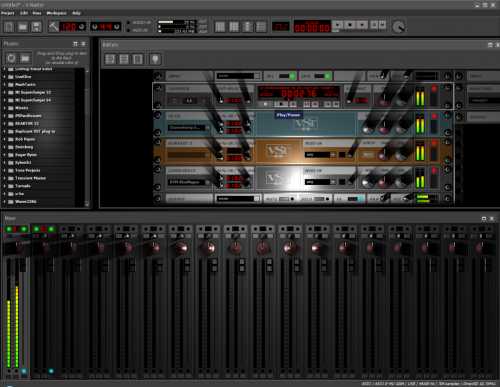This screenshot has height=387, width=500.
Task: Toggle the second green button on mixer channel one
Action: [x=24, y=229]
